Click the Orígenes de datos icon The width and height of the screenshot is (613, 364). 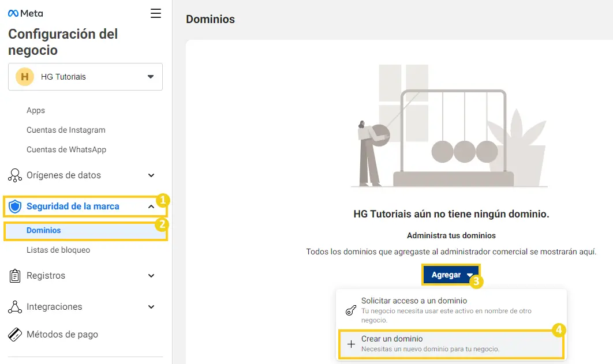pyautogui.click(x=15, y=175)
